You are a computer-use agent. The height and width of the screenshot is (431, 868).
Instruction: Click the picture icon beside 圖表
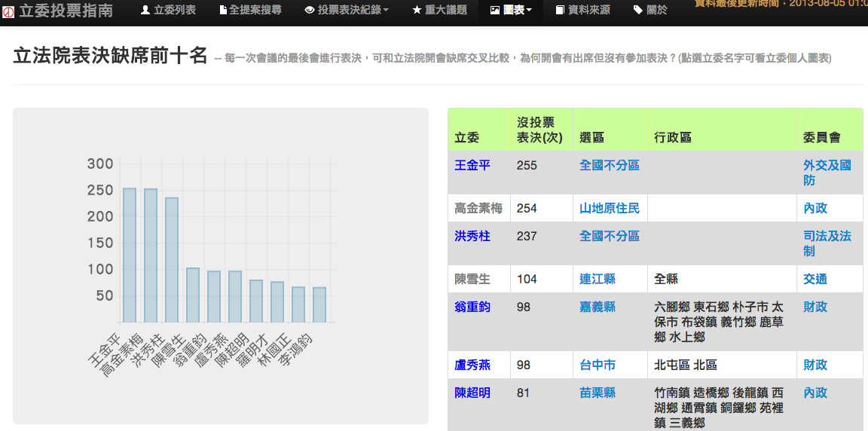click(494, 10)
